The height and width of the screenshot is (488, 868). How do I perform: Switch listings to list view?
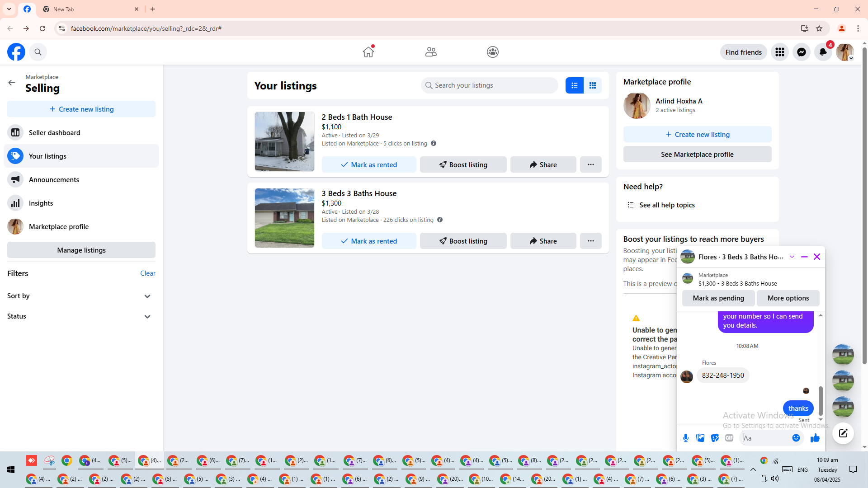coord(574,85)
